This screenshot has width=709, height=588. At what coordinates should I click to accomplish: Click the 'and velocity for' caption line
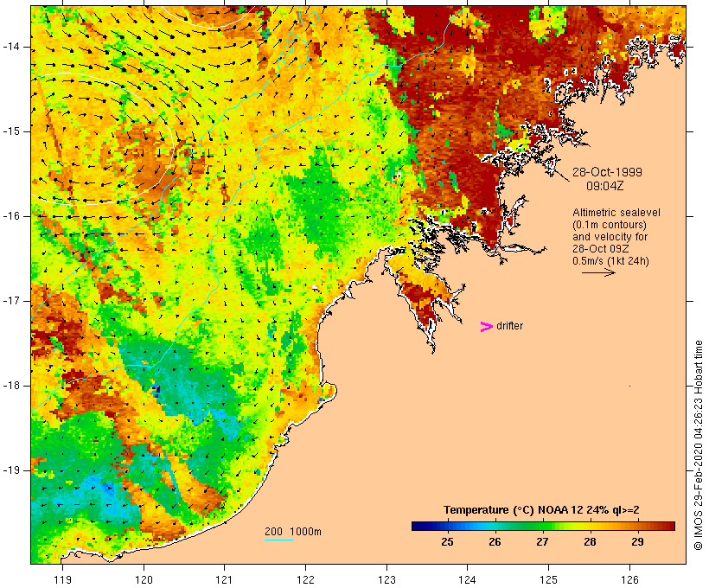point(610,237)
